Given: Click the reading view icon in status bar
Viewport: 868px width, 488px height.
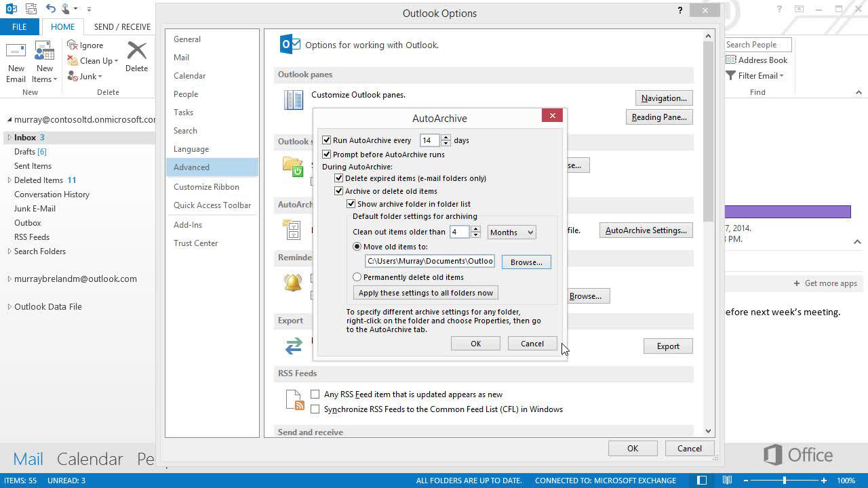Looking at the screenshot, I should click(727, 481).
